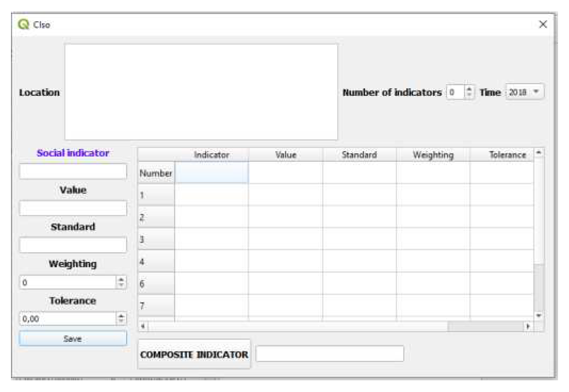
Task: Increase the Number of indicators spinner
Action: pos(469,89)
